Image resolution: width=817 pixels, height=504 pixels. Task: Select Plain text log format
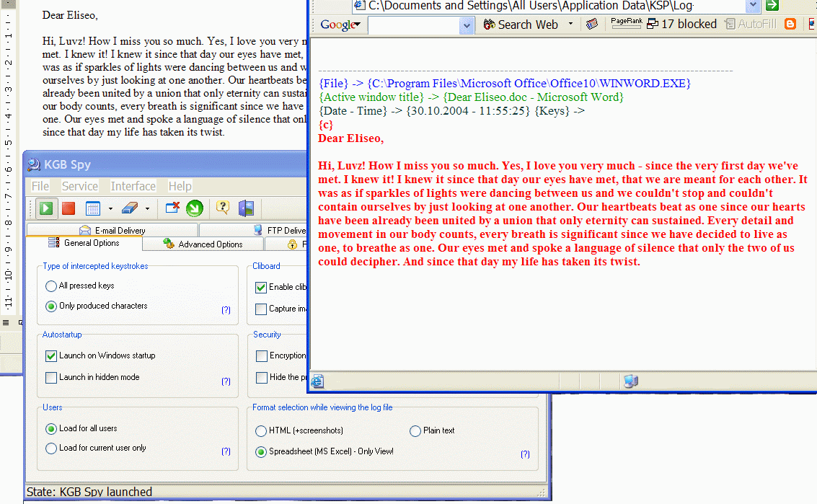pyautogui.click(x=415, y=431)
